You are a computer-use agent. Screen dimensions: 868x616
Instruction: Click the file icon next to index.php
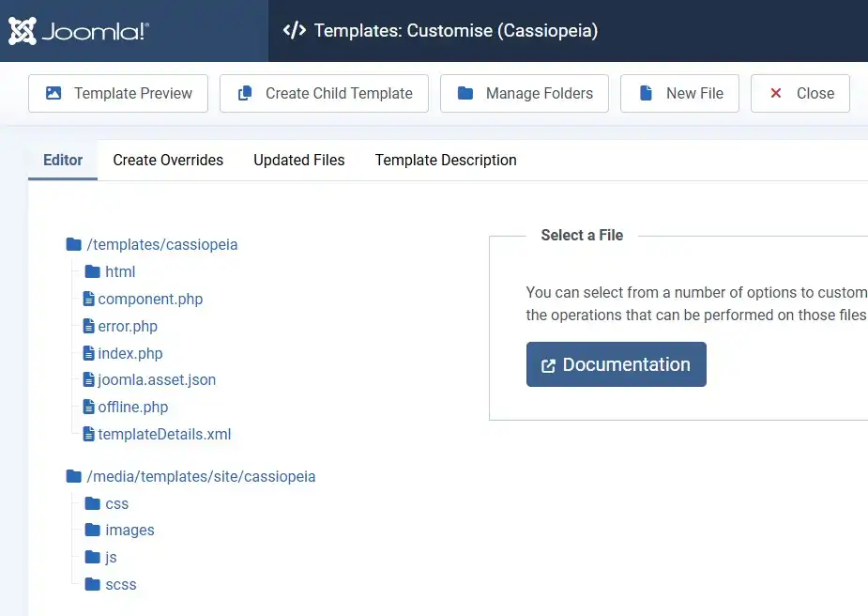(88, 353)
